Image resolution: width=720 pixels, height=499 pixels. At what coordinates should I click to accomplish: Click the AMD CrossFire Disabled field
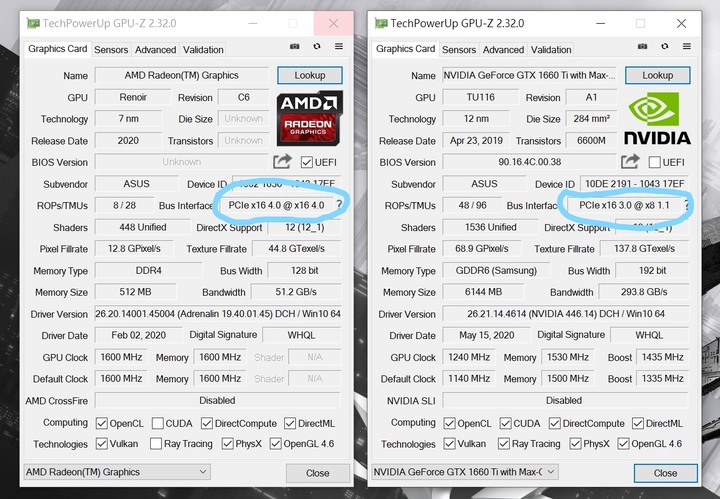click(218, 400)
